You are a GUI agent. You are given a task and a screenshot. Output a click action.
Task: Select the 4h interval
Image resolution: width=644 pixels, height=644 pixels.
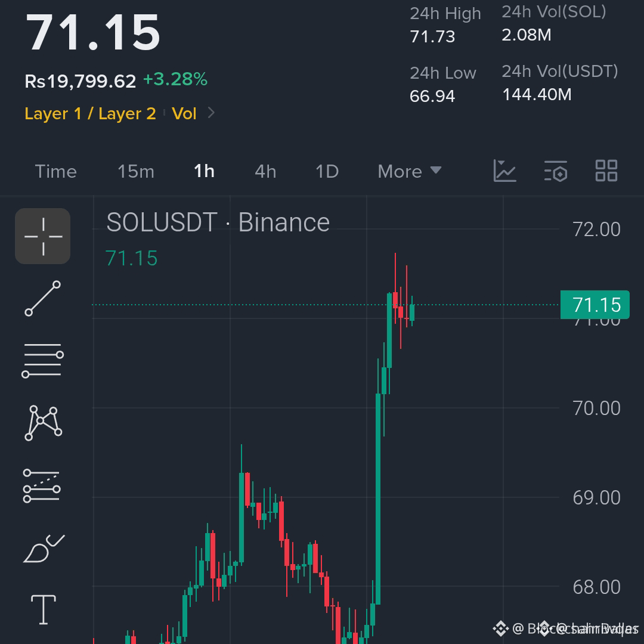coord(265,171)
